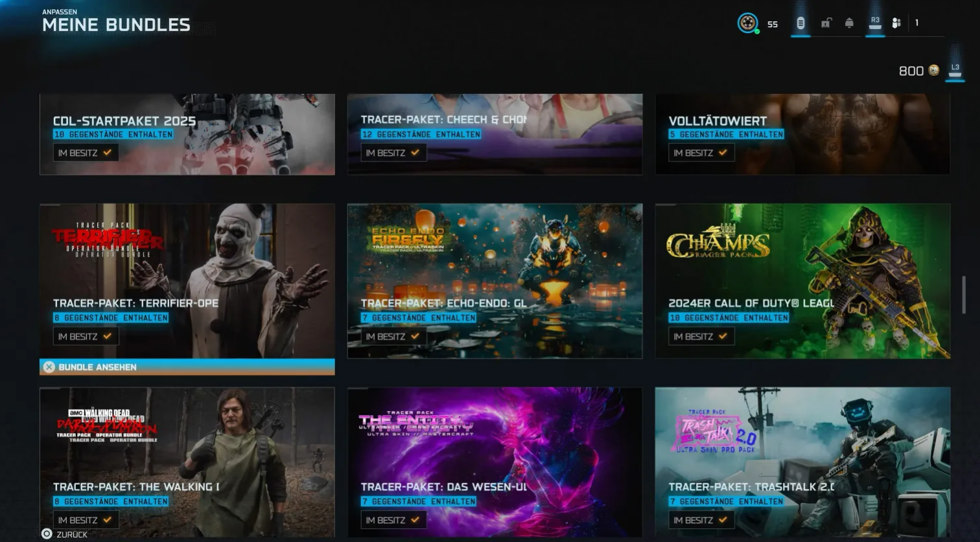The image size is (980, 542).
Task: Select the Tracer-Paket: Cheech & Chong title
Action: tap(443, 120)
